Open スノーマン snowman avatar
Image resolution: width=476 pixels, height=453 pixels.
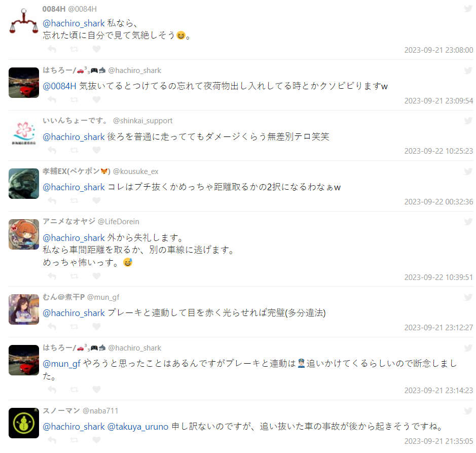tap(24, 423)
